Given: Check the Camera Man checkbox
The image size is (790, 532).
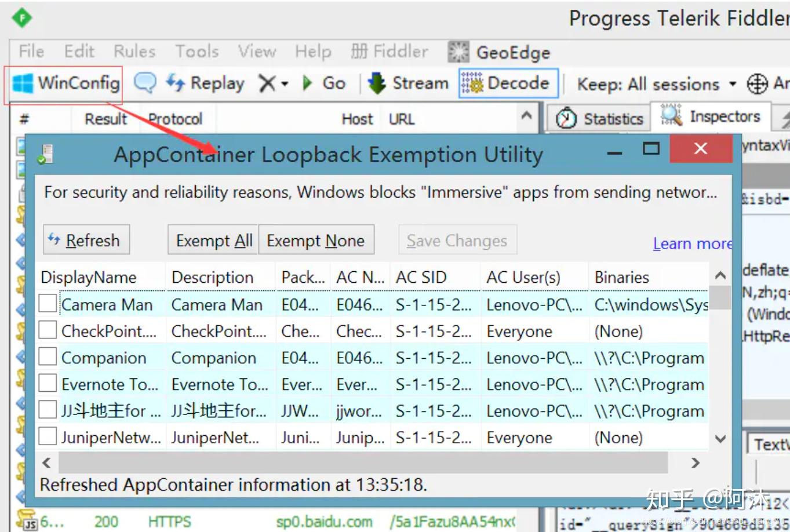Looking at the screenshot, I should tap(48, 304).
